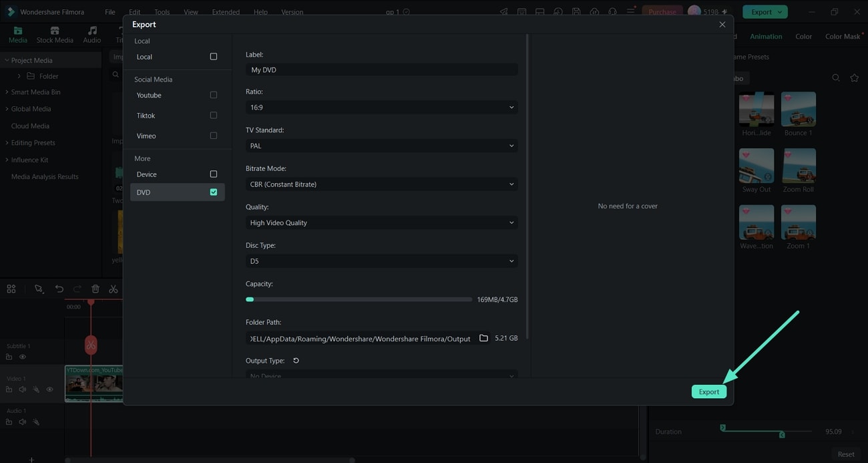This screenshot has width=868, height=463.
Task: Open the Edit menu
Action: click(134, 12)
